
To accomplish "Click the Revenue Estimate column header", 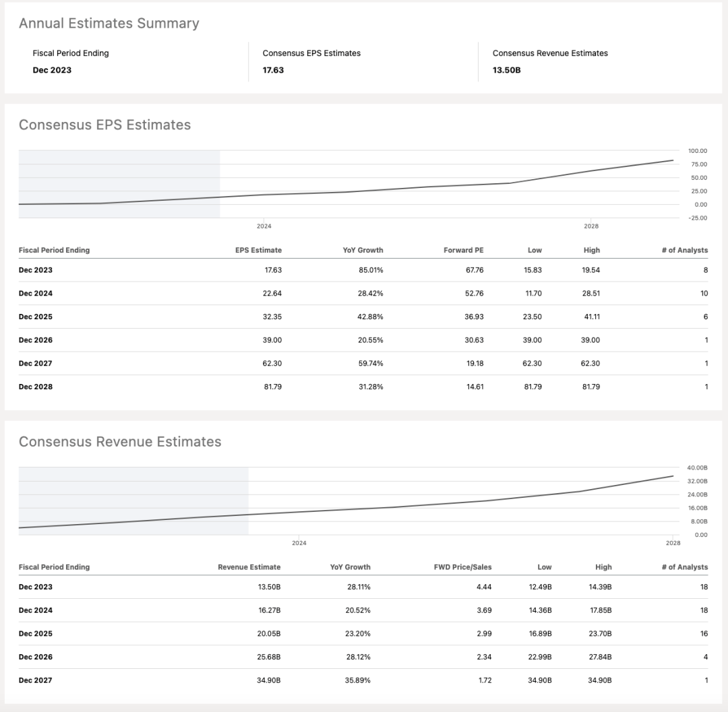I will pos(249,567).
